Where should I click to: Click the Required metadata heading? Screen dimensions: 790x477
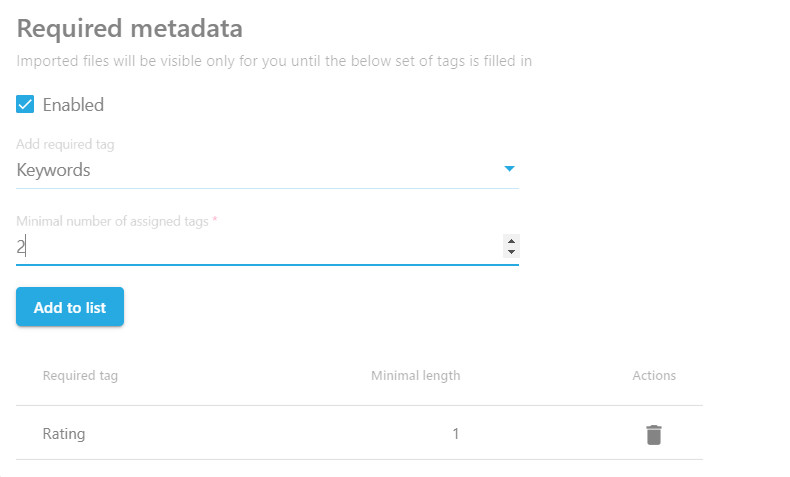tap(130, 28)
